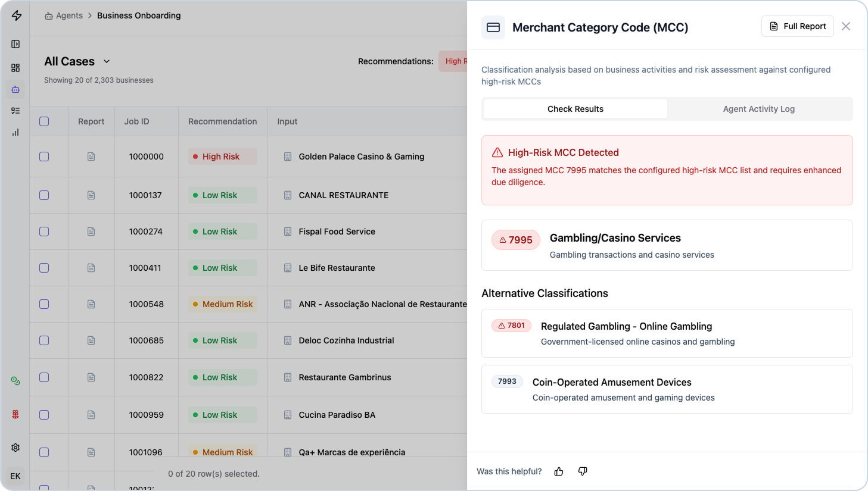This screenshot has height=491, width=868.
Task: Open the settings gear in sidebar
Action: pos(15,448)
